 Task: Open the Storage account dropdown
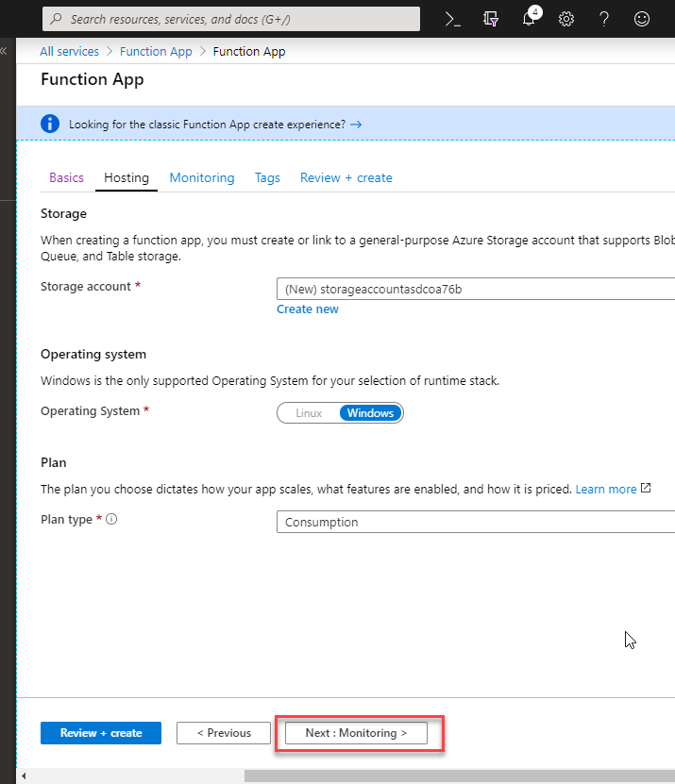[476, 289]
